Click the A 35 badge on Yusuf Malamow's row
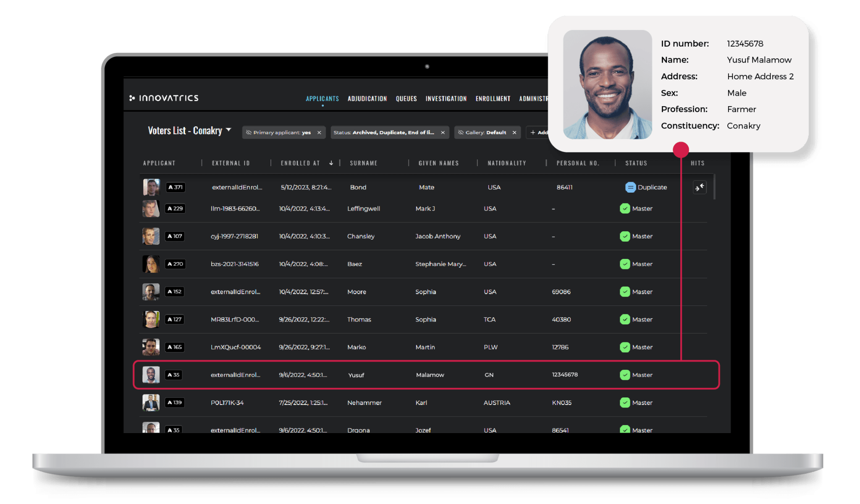The image size is (860, 504). (x=174, y=375)
